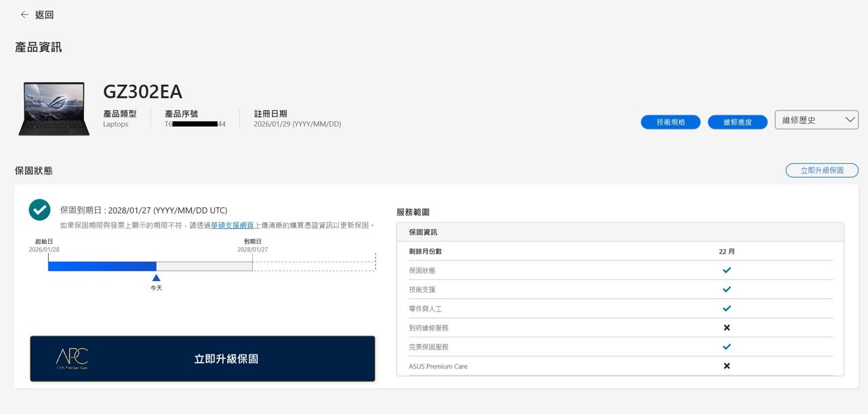The width and height of the screenshot is (868, 414).
Task: Click the X mark for ASUS Premium Care
Action: coord(726,366)
